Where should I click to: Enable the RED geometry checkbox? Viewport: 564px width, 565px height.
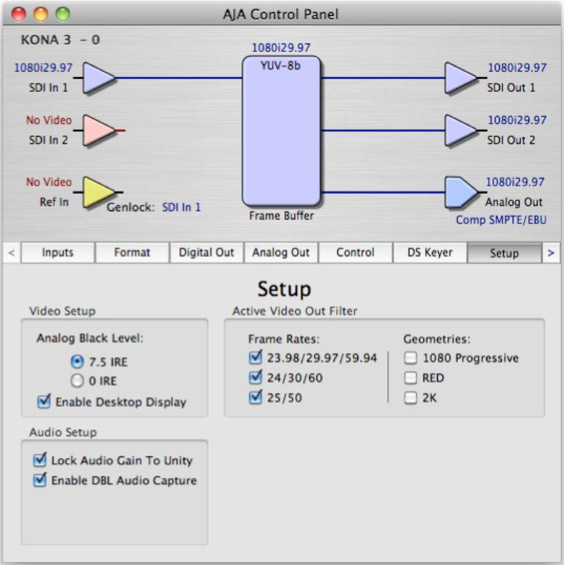tap(410, 378)
